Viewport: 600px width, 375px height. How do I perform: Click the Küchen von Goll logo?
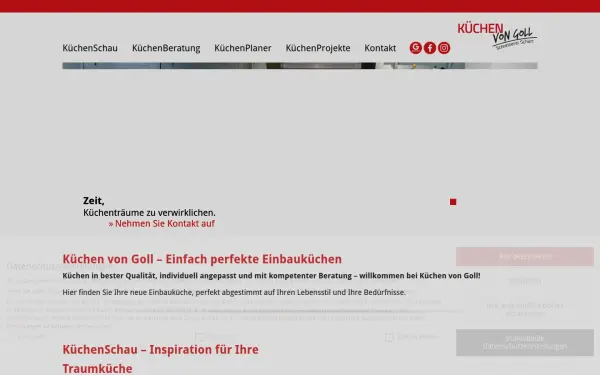(x=497, y=36)
